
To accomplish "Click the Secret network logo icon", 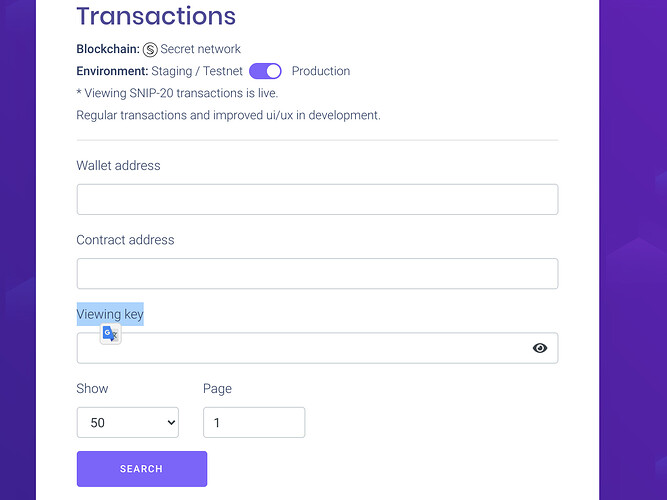I will [x=151, y=49].
